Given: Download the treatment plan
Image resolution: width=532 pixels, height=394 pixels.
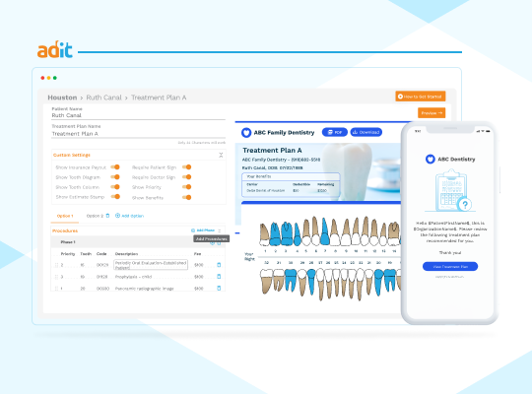Looking at the screenshot, I should coord(366,132).
